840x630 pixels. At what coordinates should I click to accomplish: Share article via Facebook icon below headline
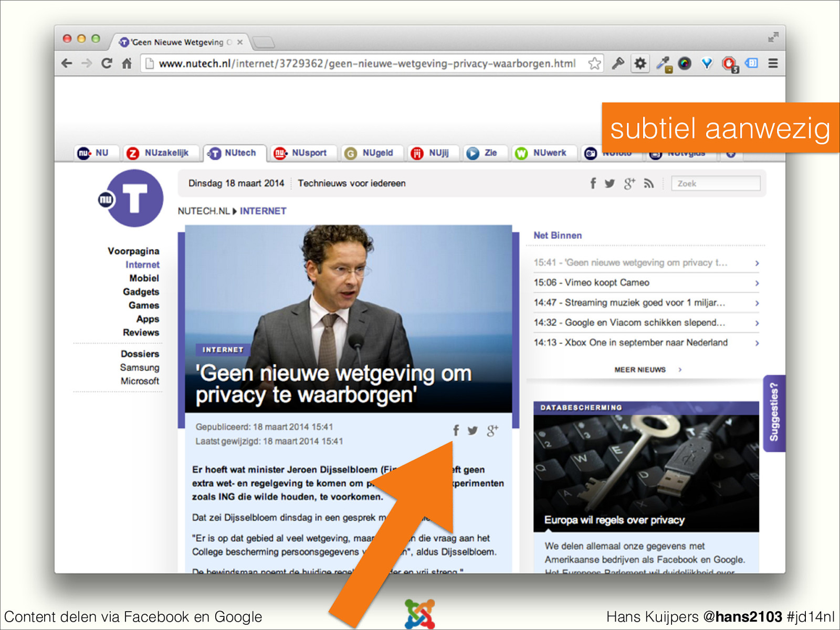pyautogui.click(x=456, y=430)
